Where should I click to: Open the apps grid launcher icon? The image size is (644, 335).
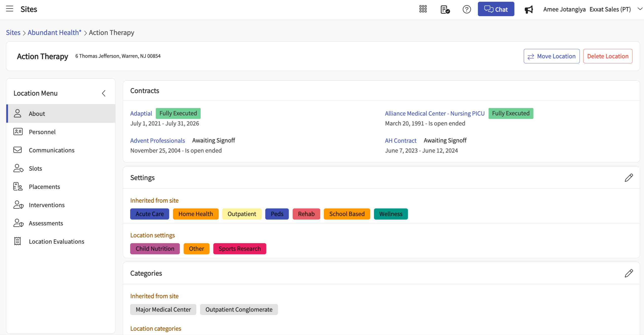click(423, 9)
